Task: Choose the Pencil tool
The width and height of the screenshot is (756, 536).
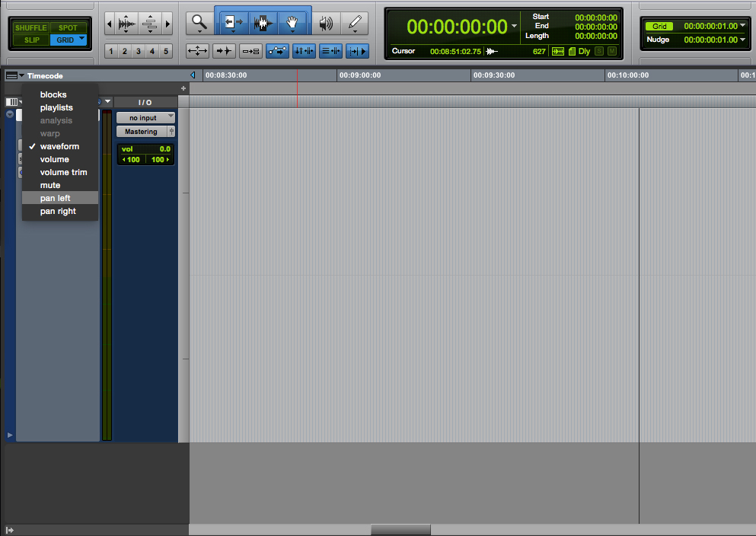Action: (355, 23)
